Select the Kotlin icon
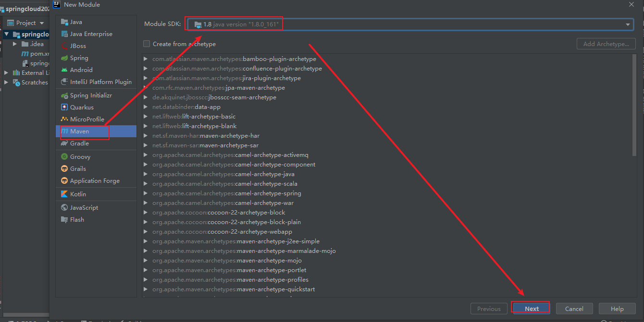Viewport: 644px width, 322px height. tap(64, 194)
